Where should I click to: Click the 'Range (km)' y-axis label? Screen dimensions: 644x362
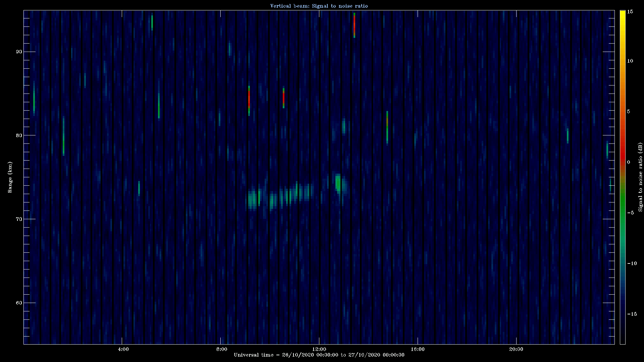click(10, 177)
